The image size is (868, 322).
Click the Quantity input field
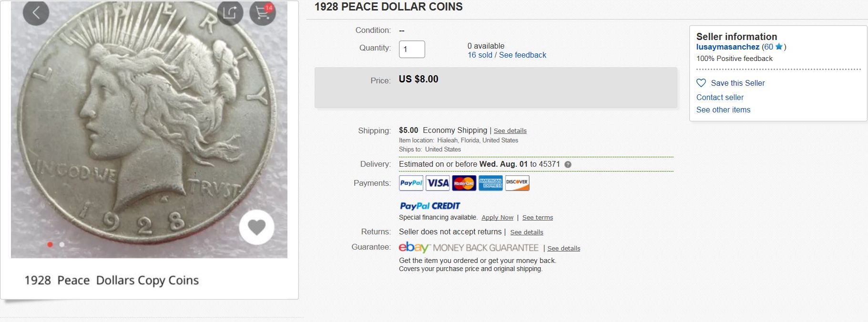412,50
